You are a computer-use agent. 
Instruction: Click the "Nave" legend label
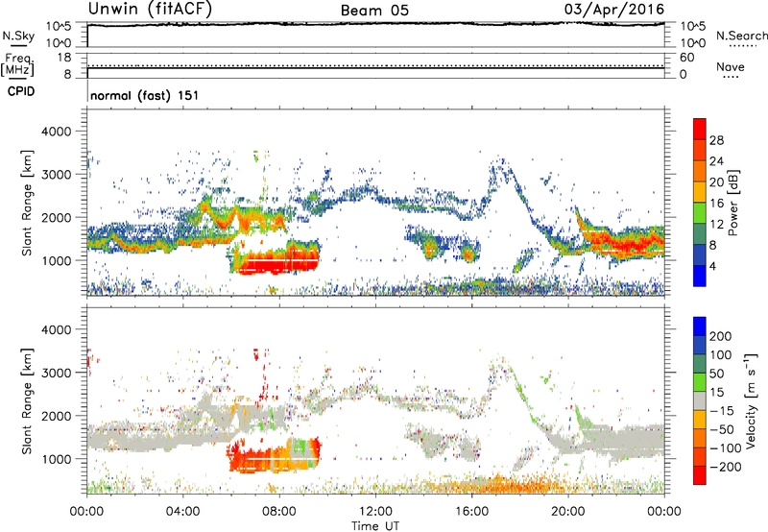click(x=731, y=66)
